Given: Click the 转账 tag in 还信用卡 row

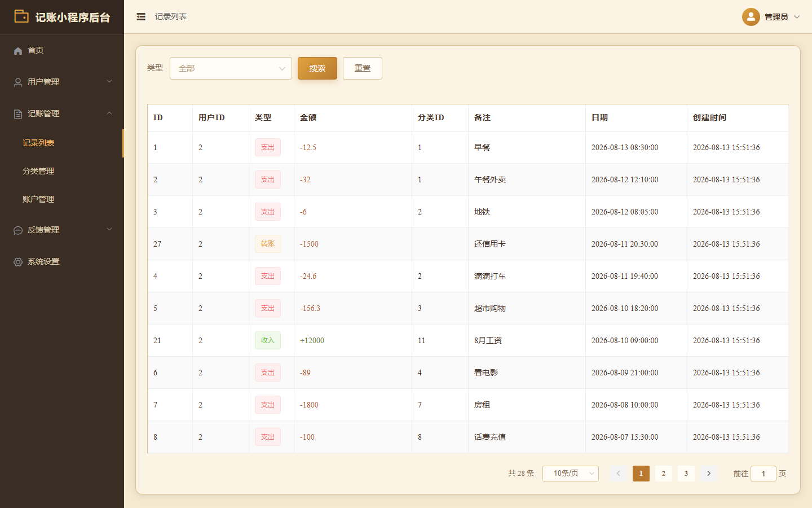Looking at the screenshot, I should point(268,244).
